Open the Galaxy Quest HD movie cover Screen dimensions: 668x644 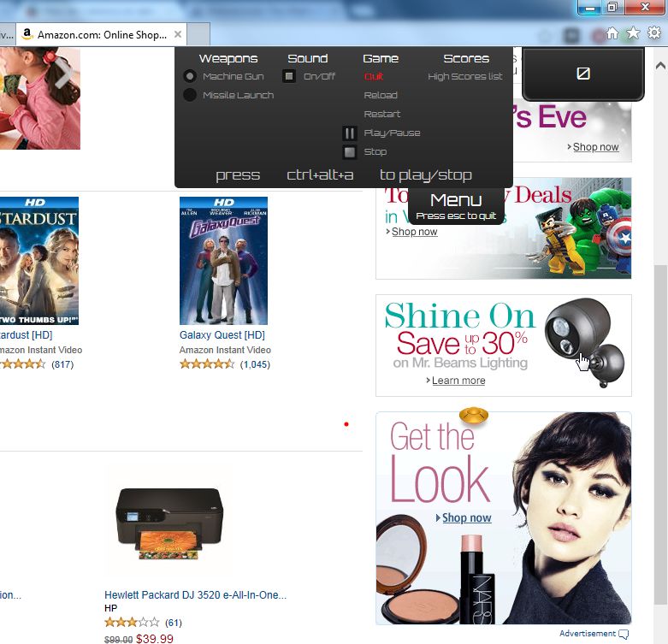tap(223, 261)
